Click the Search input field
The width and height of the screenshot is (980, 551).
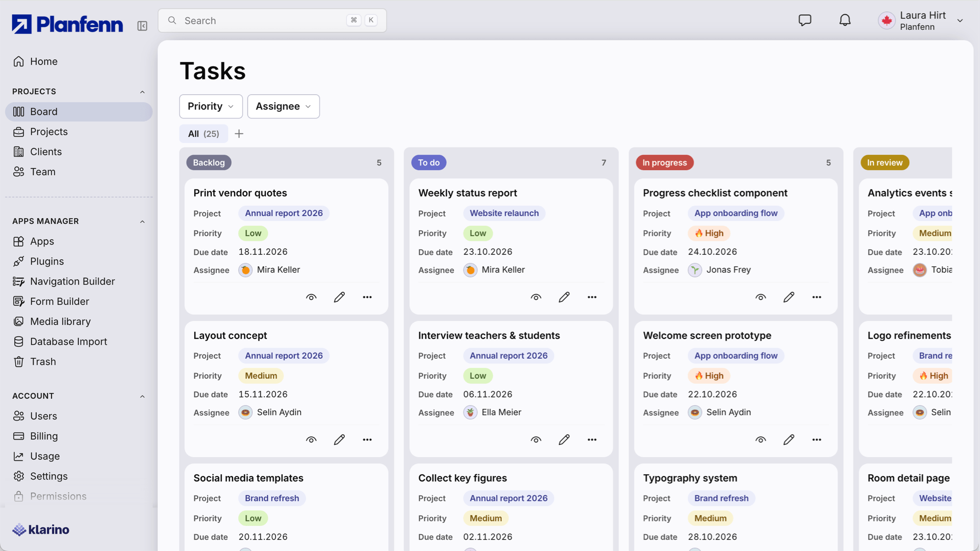coord(272,21)
